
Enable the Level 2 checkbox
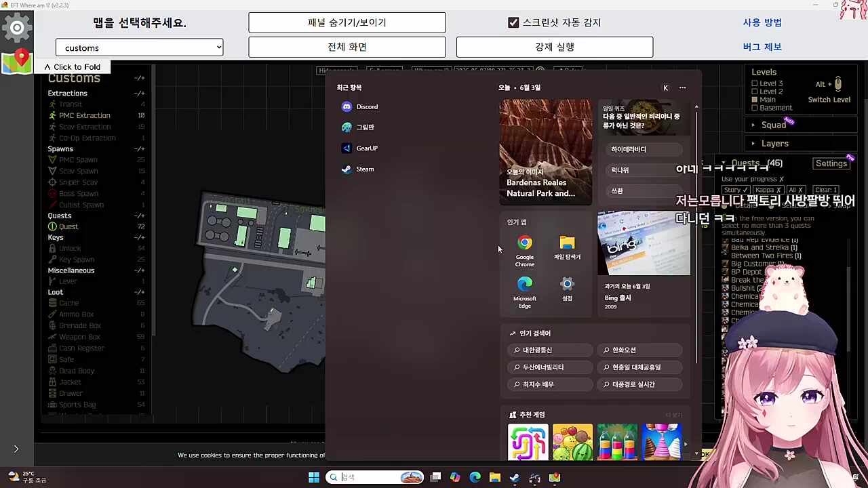point(754,91)
